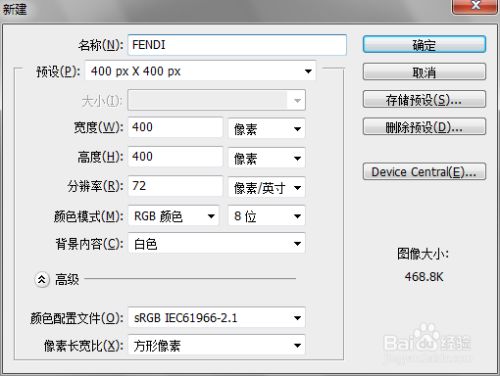500x376 pixels.
Task: Open the 高度 unit dropdown 像素
Action: coord(266,158)
